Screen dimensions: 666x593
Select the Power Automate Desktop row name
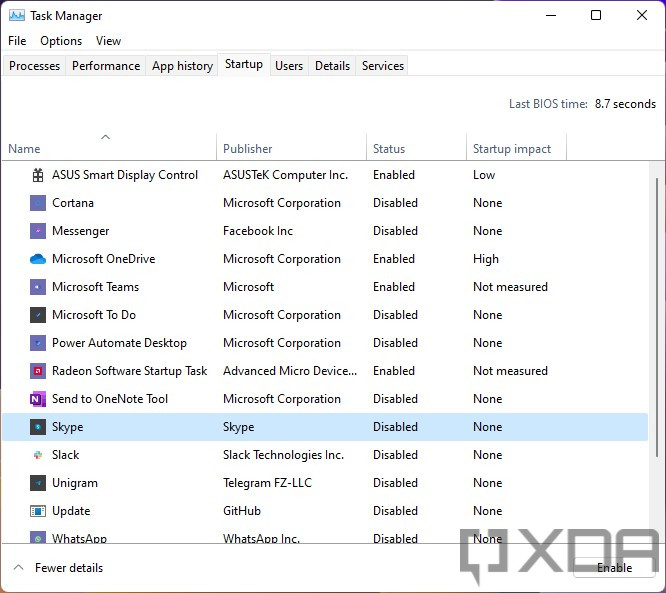[x=119, y=343]
